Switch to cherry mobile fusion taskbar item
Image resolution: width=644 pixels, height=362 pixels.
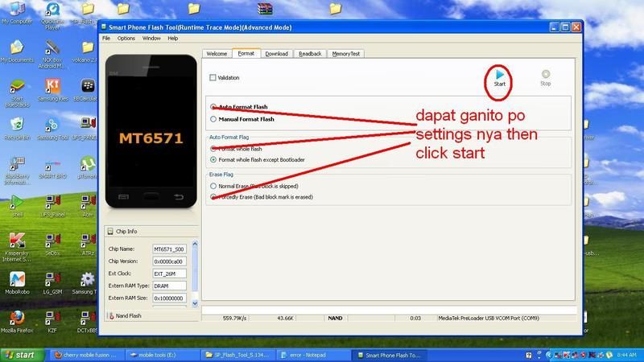coord(87,355)
